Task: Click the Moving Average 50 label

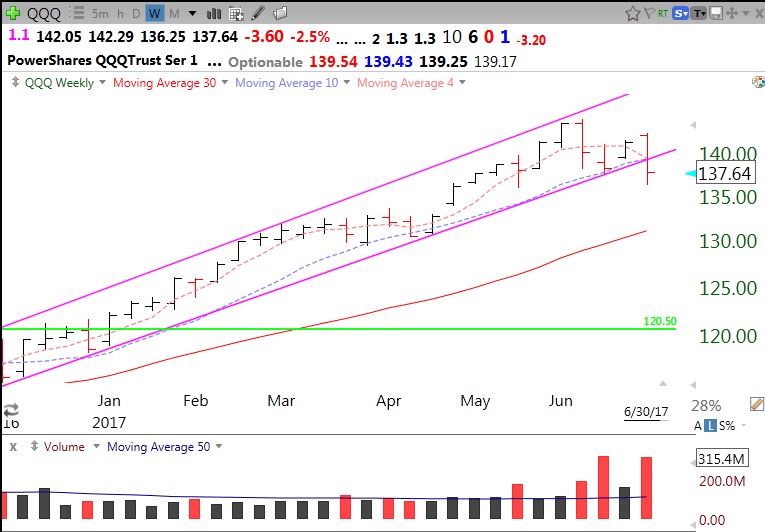Action: 159,446
